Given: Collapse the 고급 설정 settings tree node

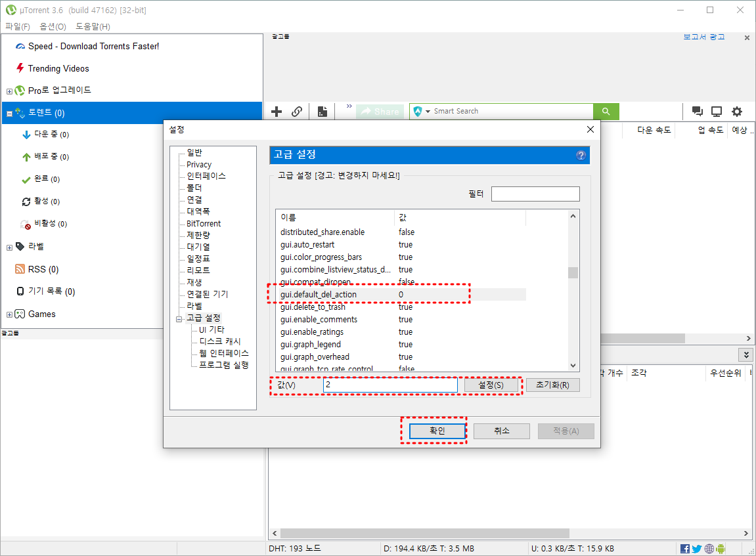Looking at the screenshot, I should point(179,319).
